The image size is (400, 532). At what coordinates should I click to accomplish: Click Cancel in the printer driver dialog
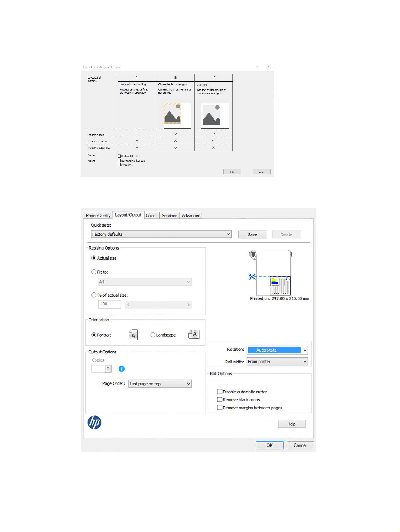pyautogui.click(x=300, y=445)
